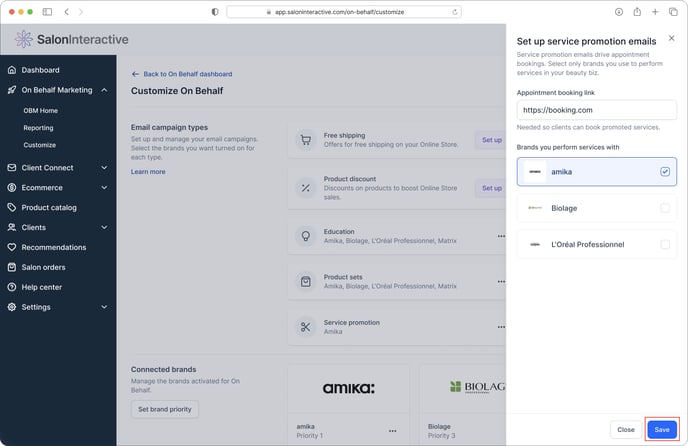Image resolution: width=688 pixels, height=446 pixels.
Task: Click the Client Connect envelope icon
Action: tap(12, 168)
